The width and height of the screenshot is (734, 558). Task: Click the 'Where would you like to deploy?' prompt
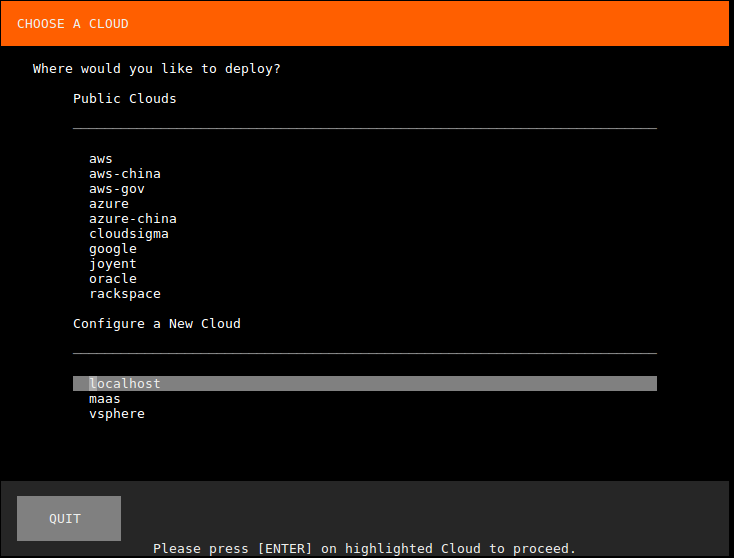pyautogui.click(x=157, y=69)
